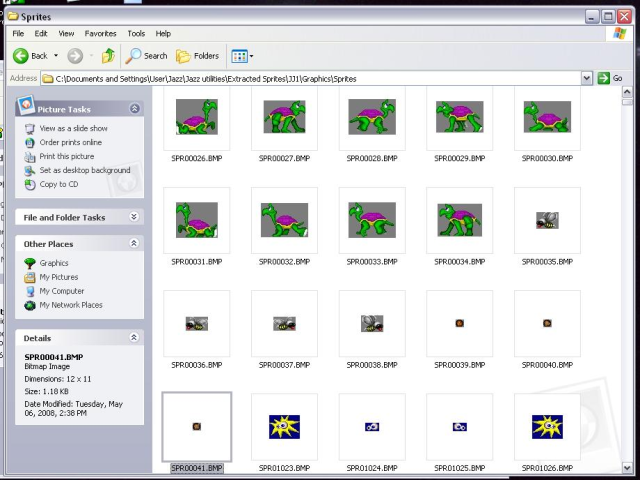Open My Pictures link
This screenshot has height=480, width=640.
59,277
